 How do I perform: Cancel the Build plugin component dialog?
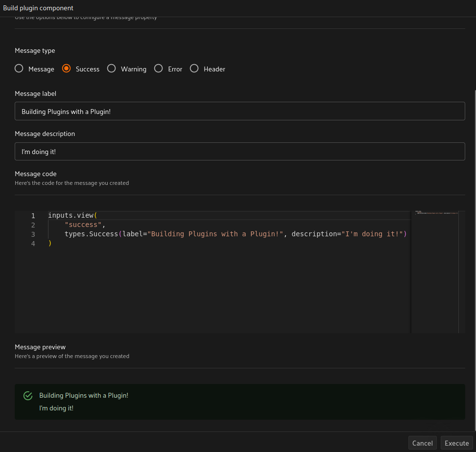click(422, 443)
